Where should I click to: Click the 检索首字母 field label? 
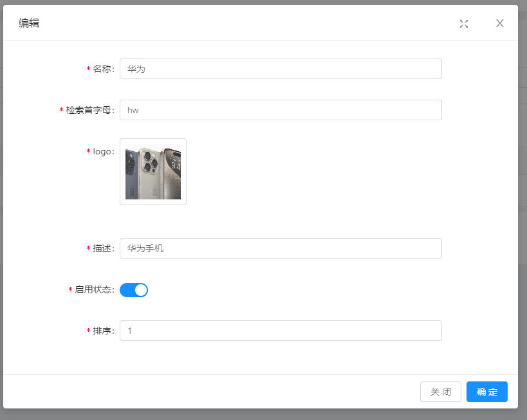(x=89, y=110)
